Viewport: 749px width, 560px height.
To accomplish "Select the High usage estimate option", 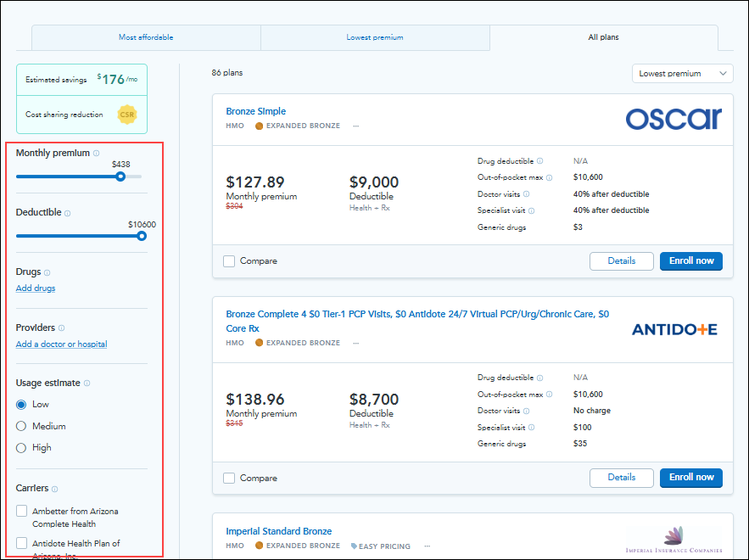I will [x=21, y=448].
